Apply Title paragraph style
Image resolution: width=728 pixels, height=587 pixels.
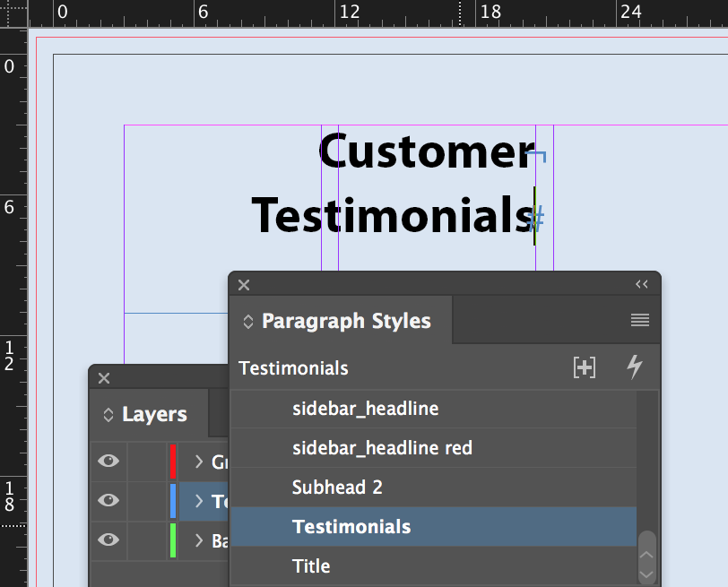click(x=434, y=566)
